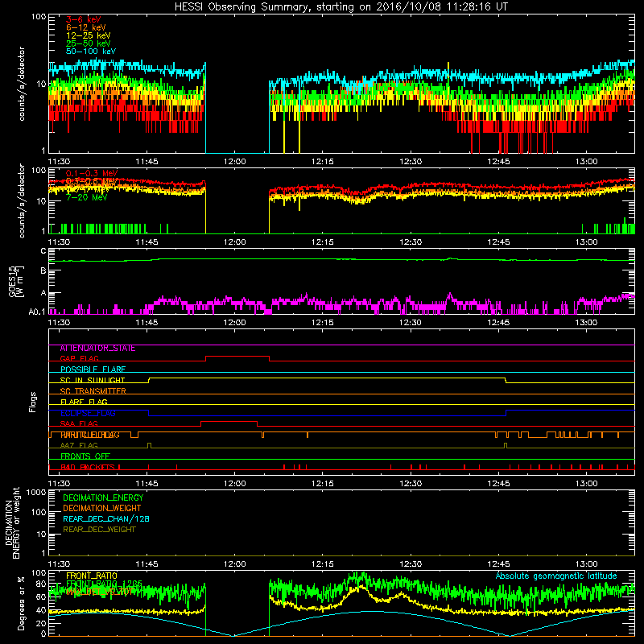Select the ATTENUATOR_STATE flag label
644x644 pixels.
tap(97, 349)
